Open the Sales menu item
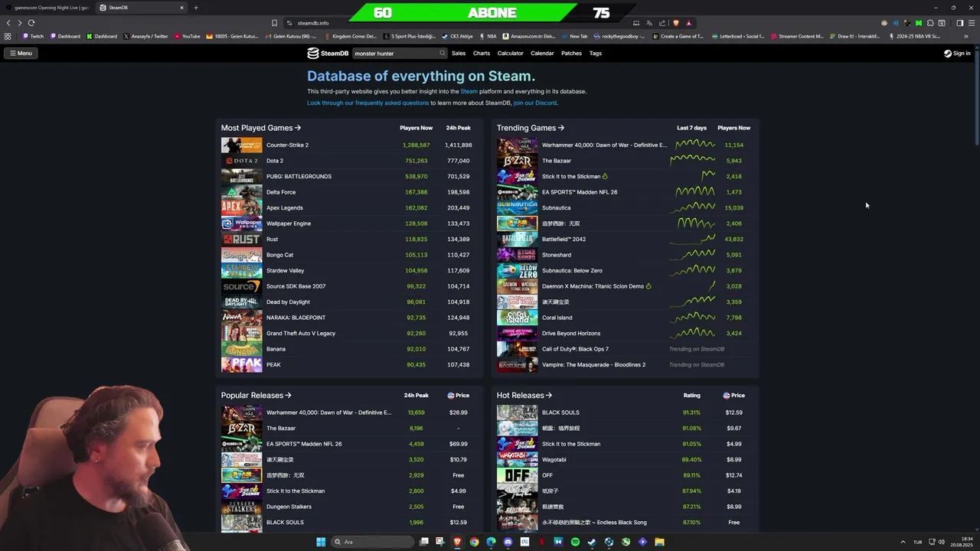 pos(459,54)
